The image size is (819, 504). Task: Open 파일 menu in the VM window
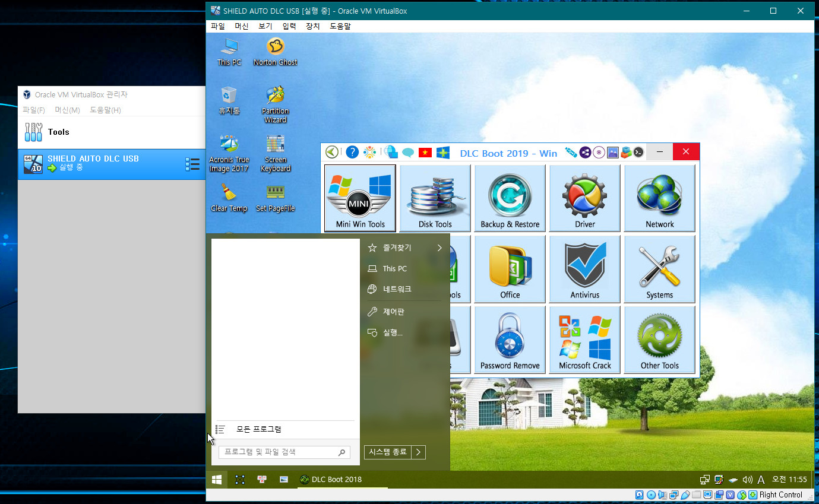pos(218,26)
